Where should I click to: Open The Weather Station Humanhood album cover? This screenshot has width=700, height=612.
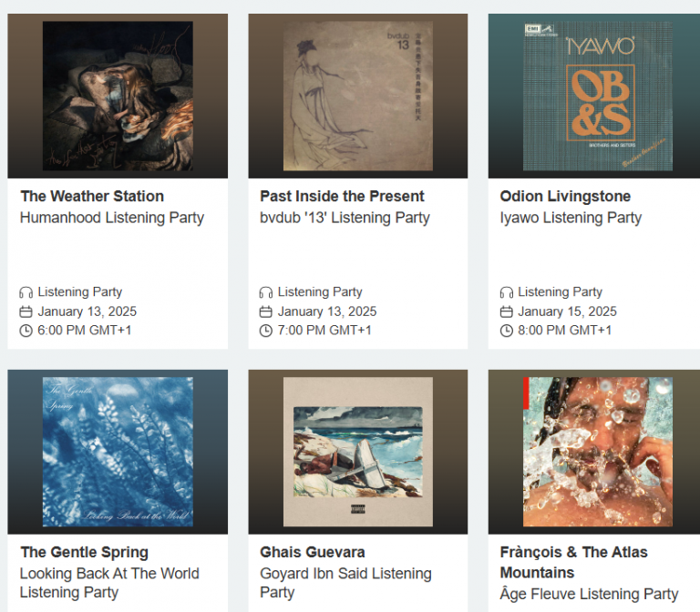click(118, 96)
